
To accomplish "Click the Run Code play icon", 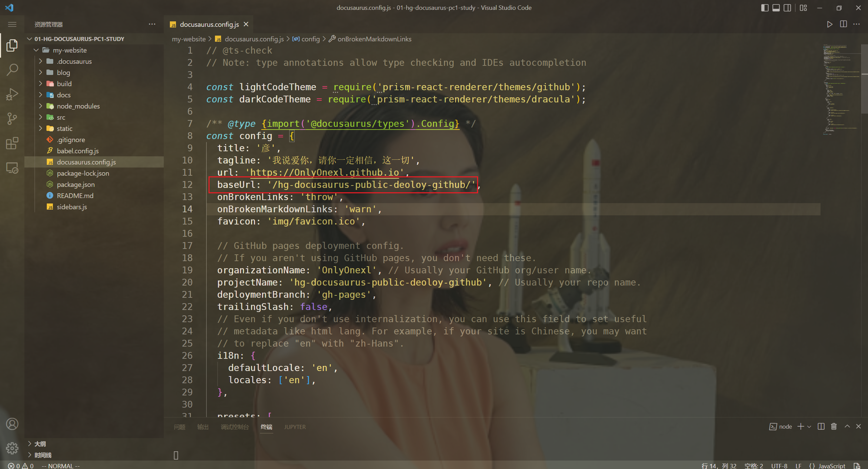I will point(829,24).
